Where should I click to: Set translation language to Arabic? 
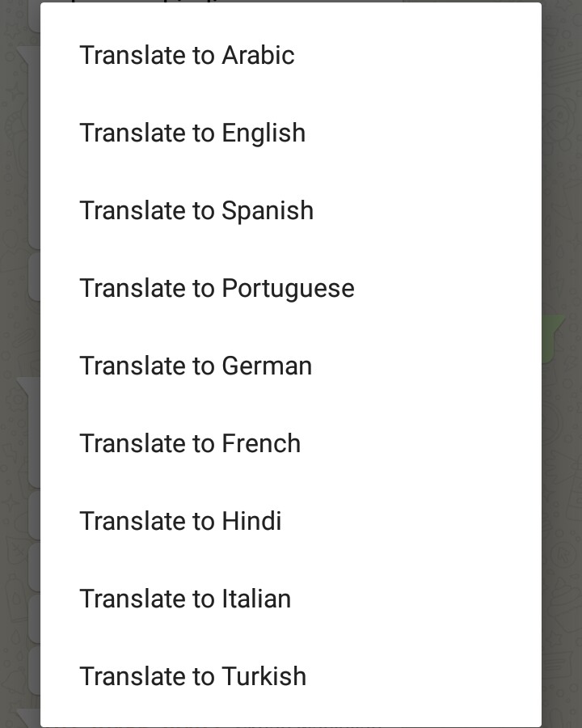291,55
